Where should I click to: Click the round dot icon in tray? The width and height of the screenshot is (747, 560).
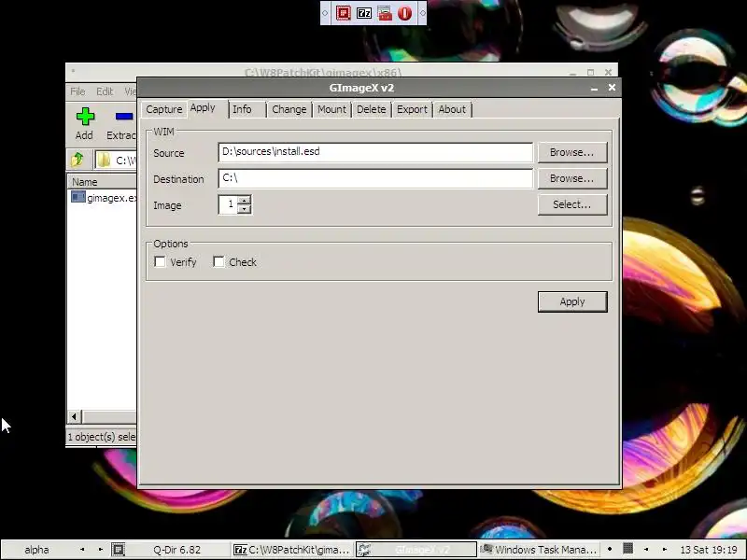[x=610, y=549]
